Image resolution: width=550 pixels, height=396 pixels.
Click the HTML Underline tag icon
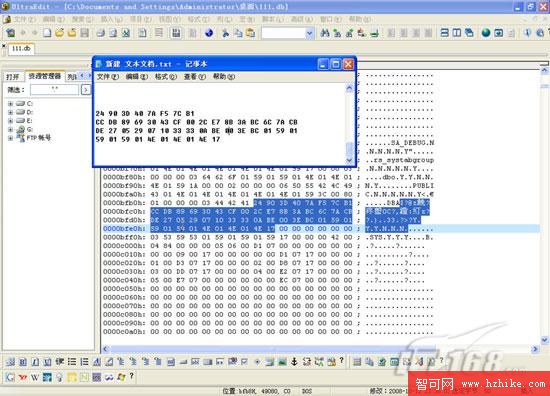tap(48, 362)
